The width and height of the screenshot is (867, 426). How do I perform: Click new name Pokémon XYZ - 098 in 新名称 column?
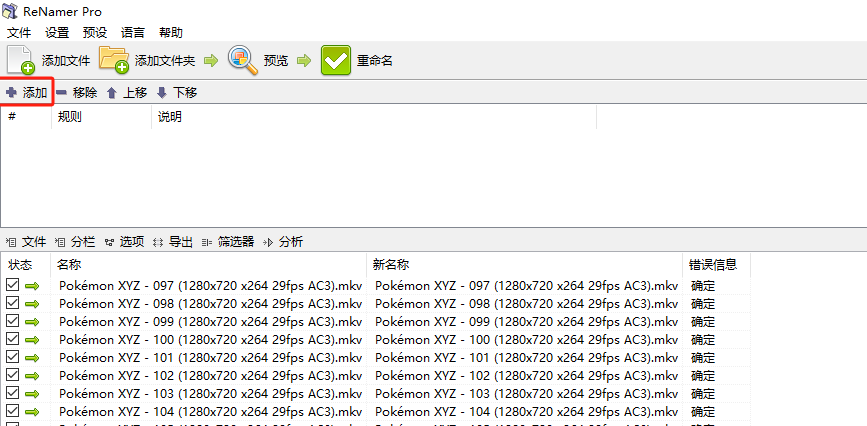point(526,304)
